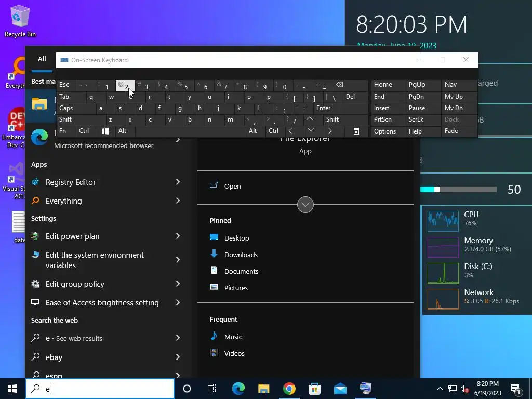Open the Recycle Bin desktop icon
This screenshot has height=399, width=532.
[x=20, y=21]
